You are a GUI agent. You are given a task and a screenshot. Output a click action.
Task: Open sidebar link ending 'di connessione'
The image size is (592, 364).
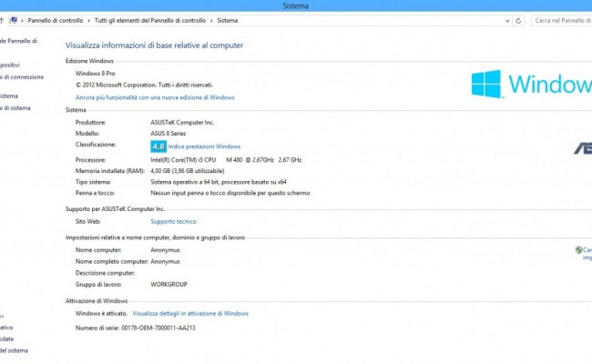point(22,77)
